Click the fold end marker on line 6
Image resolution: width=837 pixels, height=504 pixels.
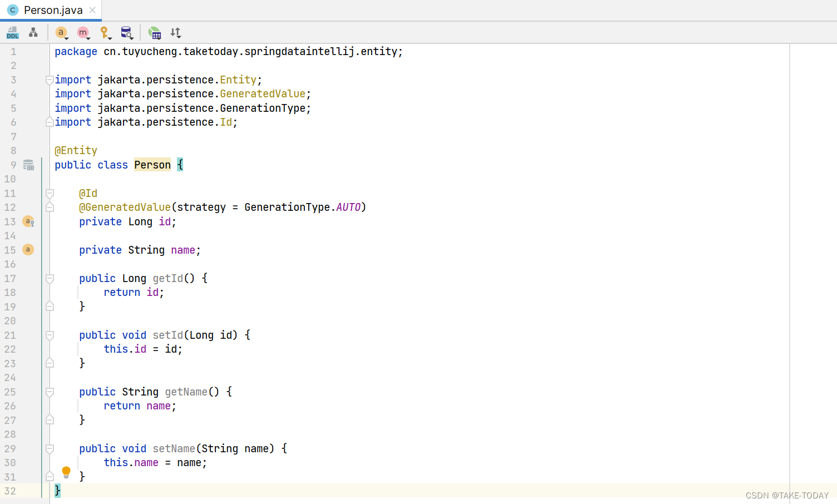(x=50, y=122)
